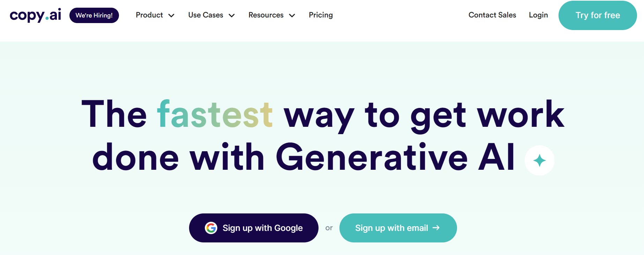
Task: Click the arrow icon in the email signup button
Action: (436, 228)
